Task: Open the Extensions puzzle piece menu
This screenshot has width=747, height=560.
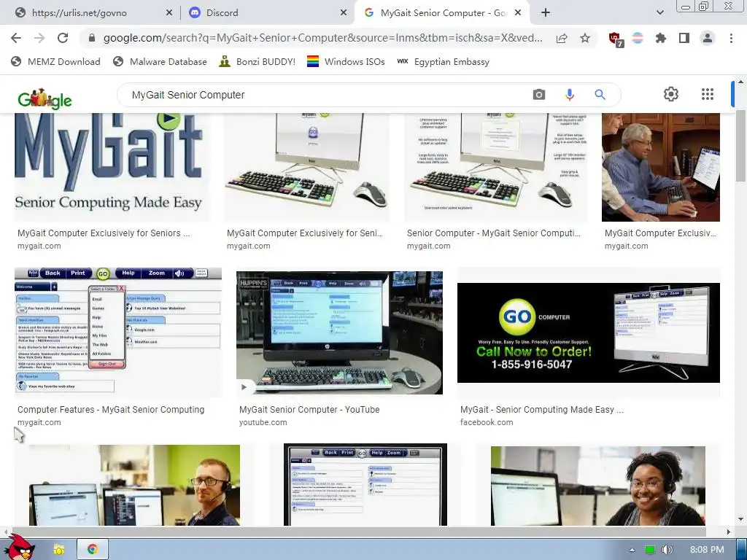Action: coord(661,38)
